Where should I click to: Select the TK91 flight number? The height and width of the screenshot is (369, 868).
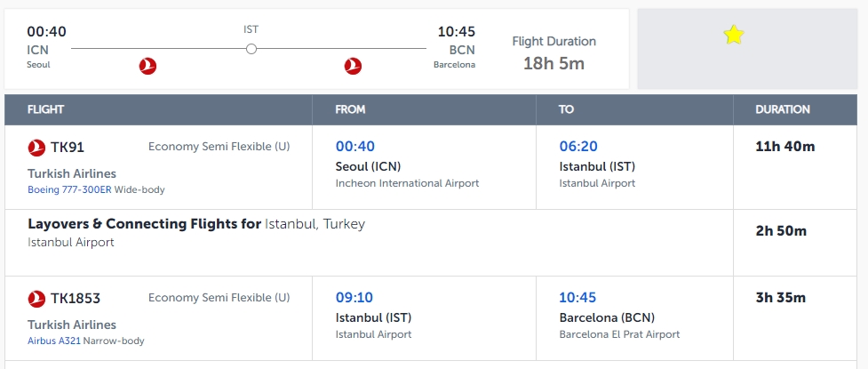pyautogui.click(x=68, y=148)
